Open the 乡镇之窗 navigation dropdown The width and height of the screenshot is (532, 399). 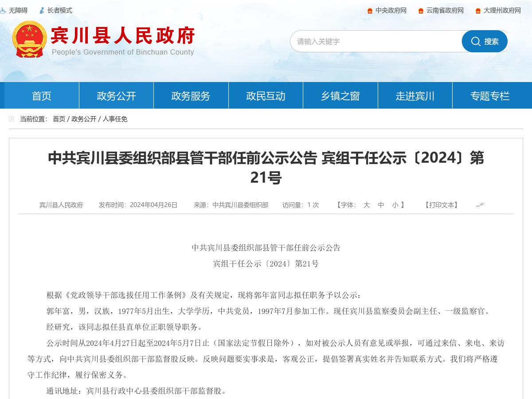[x=340, y=95]
